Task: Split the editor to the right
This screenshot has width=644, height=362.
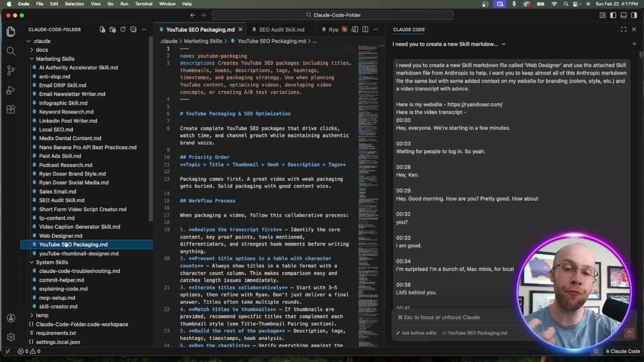Action: pyautogui.click(x=365, y=30)
